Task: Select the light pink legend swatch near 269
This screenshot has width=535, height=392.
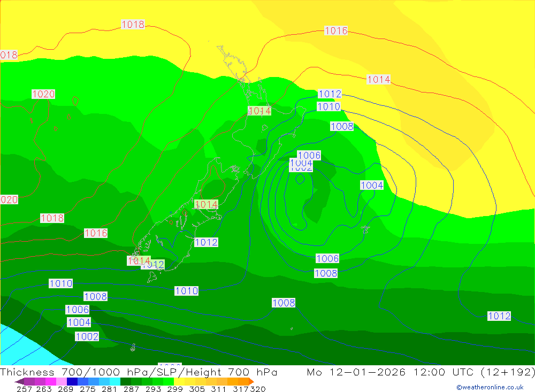Action: click(x=62, y=381)
